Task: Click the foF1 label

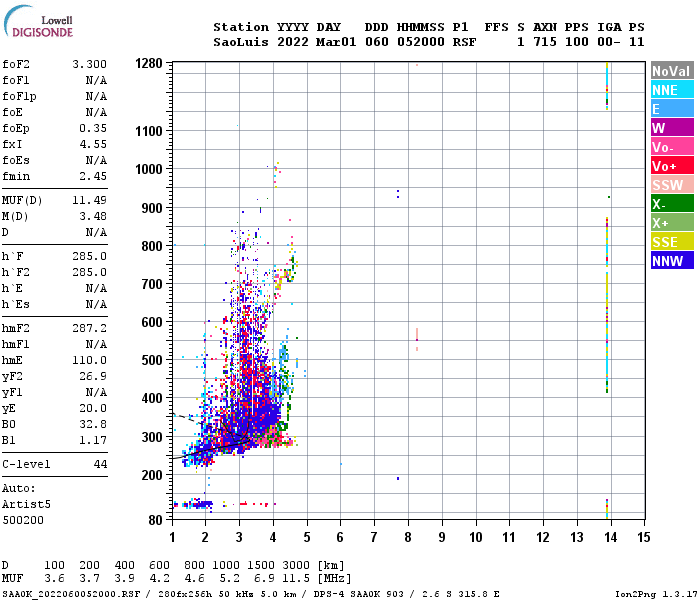Action: [x=16, y=80]
